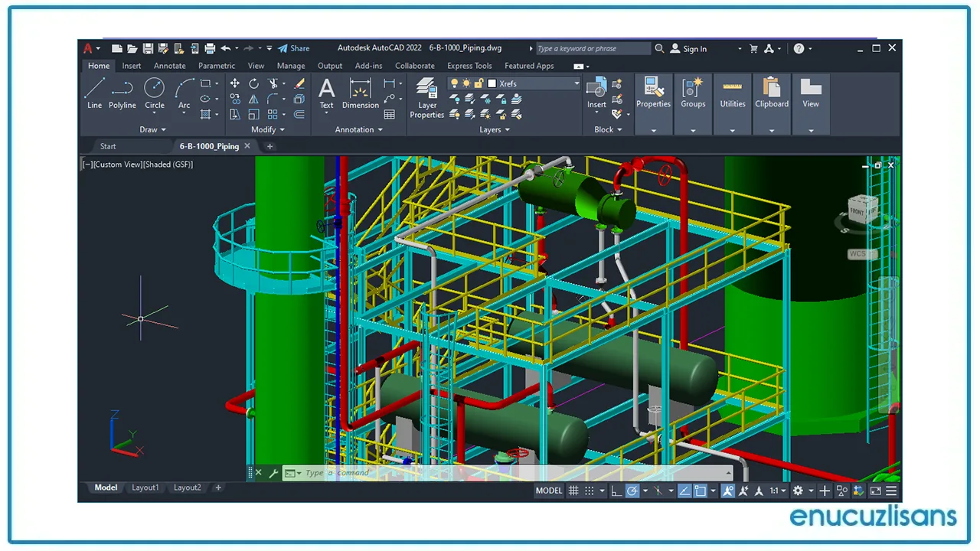Click the Erase tool icon
The image size is (980, 551).
pyautogui.click(x=299, y=83)
